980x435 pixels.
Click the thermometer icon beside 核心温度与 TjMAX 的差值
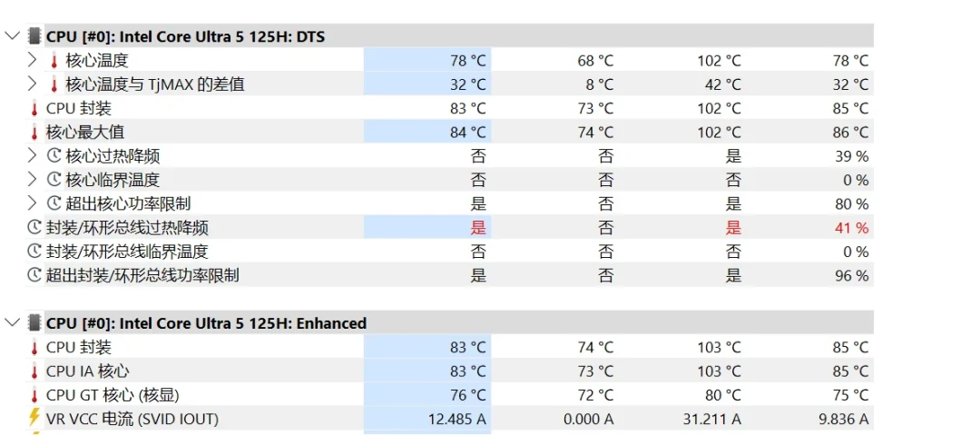coord(54,84)
